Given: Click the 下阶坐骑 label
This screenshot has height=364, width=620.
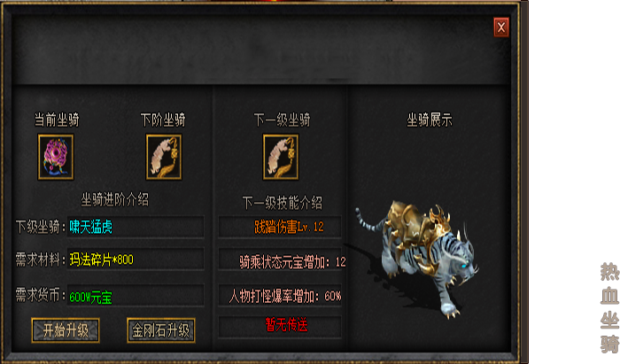Looking at the screenshot, I should [163, 120].
